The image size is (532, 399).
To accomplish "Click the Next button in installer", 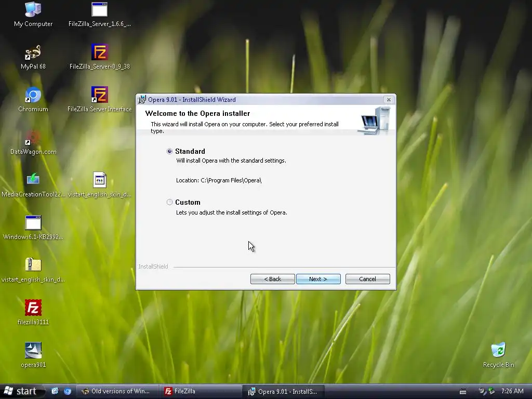I will coord(318,279).
